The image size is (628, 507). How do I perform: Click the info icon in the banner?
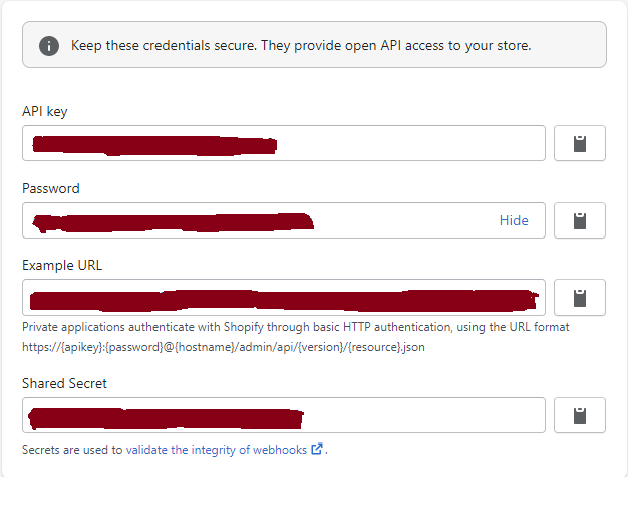tap(48, 46)
